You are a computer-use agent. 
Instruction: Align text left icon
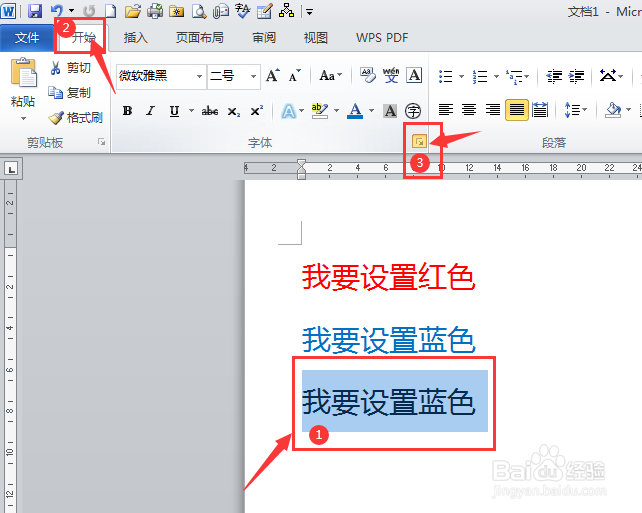tap(446, 110)
